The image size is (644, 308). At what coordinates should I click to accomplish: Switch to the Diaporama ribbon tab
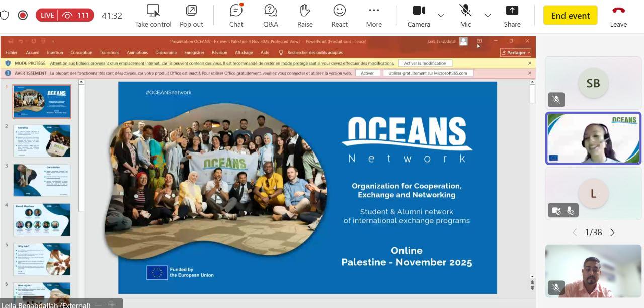click(166, 53)
